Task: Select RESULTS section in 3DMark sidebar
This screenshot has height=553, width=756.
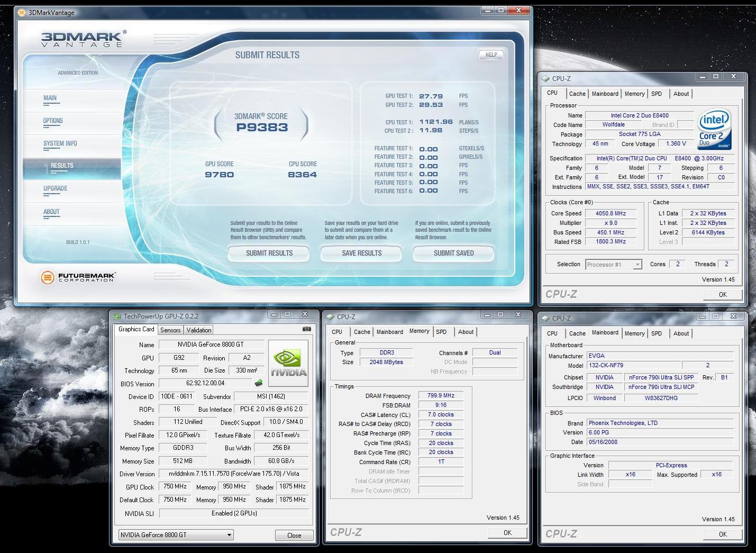Action: tap(72, 168)
